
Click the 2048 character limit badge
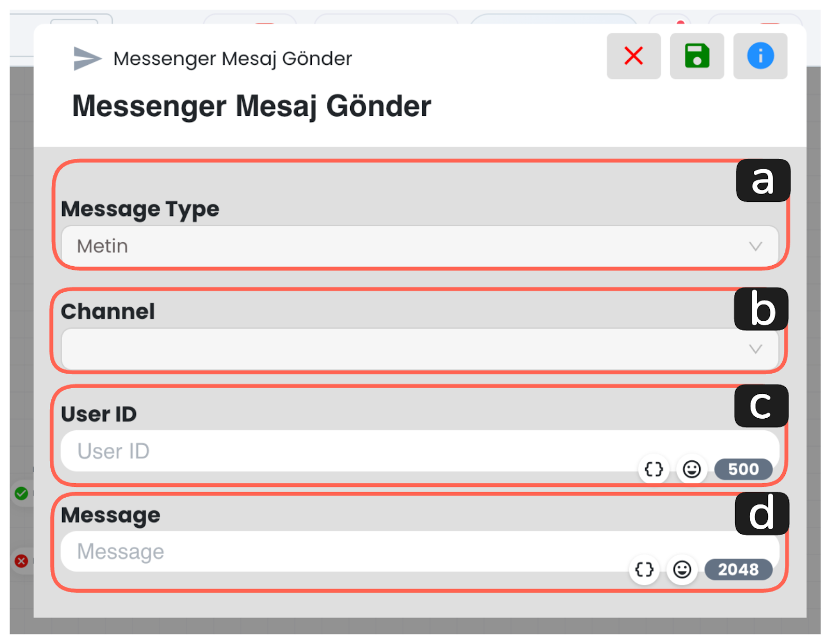(738, 569)
